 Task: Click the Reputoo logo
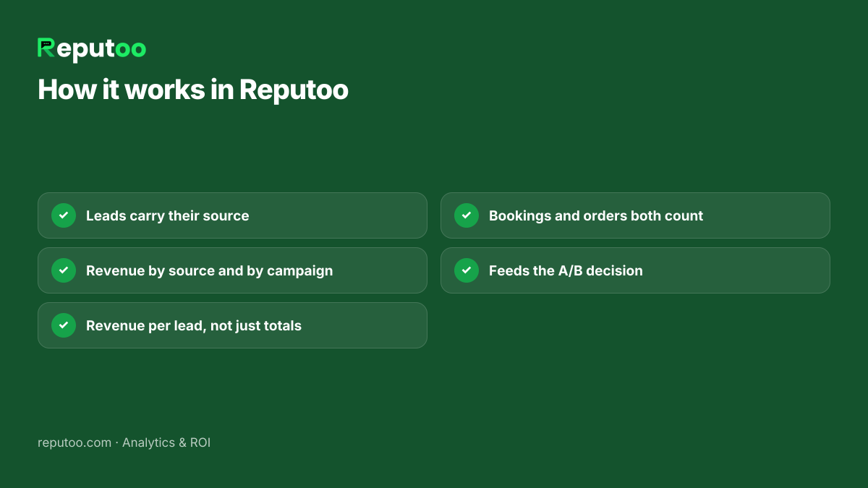coord(92,49)
